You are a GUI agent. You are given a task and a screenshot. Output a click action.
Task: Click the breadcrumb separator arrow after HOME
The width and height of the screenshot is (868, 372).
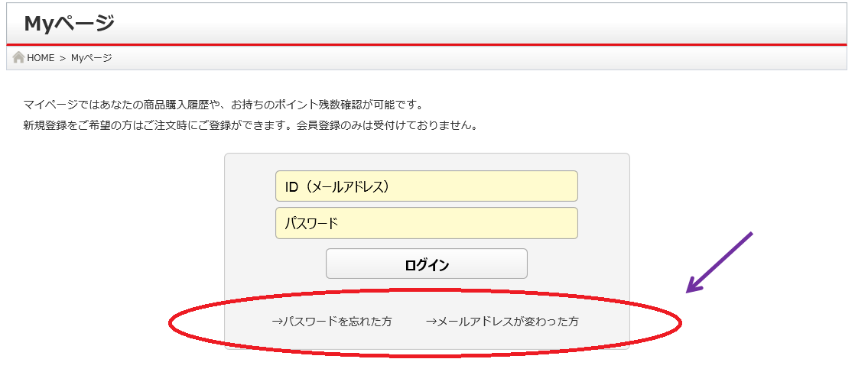pos(63,58)
